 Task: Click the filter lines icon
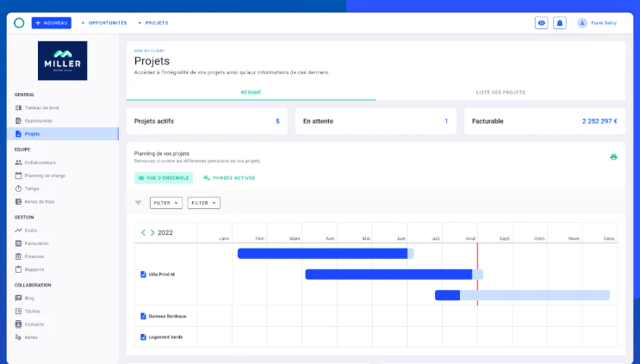pos(138,202)
